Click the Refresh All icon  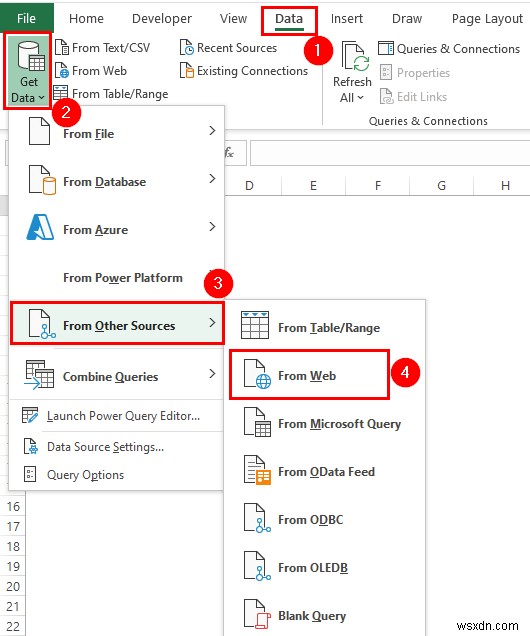pos(355,57)
